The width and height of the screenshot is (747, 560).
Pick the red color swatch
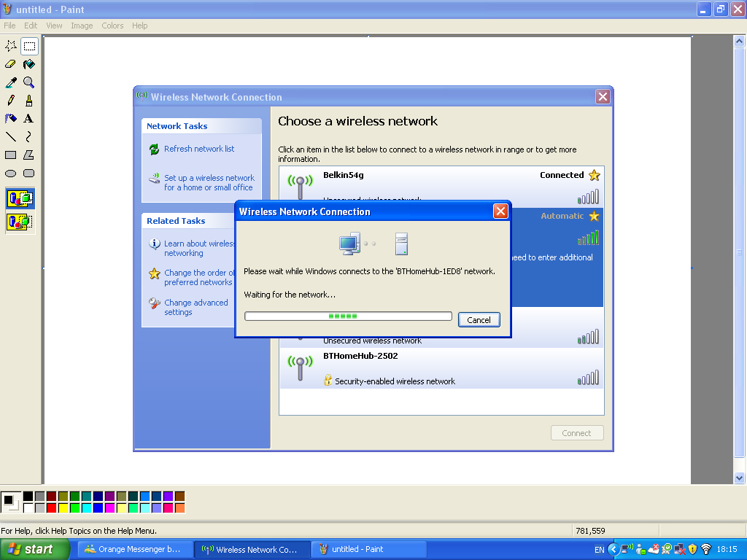click(51, 507)
